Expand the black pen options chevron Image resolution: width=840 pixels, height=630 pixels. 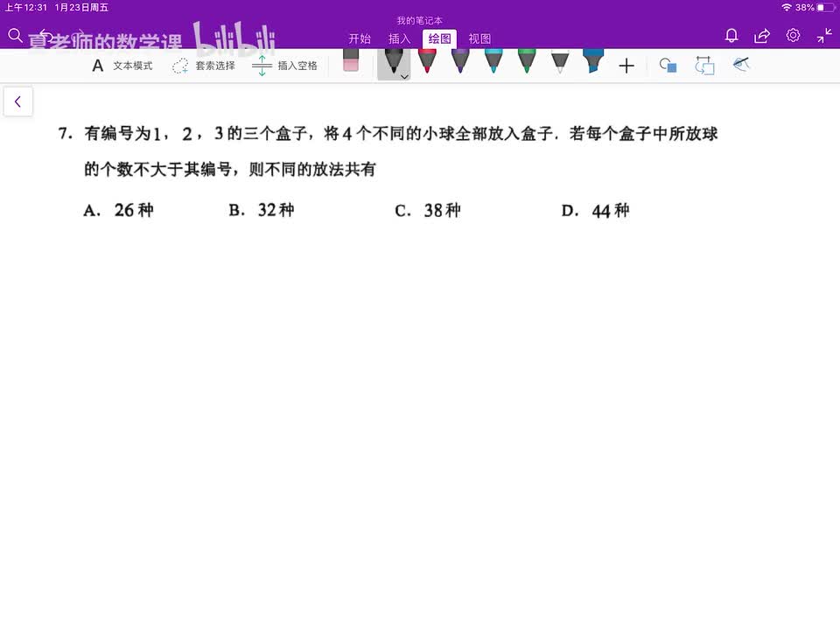405,77
